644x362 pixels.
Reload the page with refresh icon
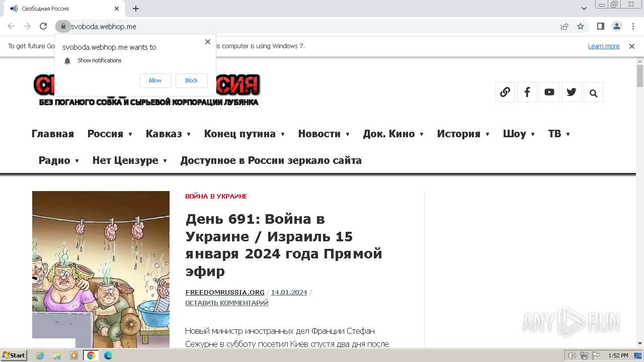click(x=43, y=26)
